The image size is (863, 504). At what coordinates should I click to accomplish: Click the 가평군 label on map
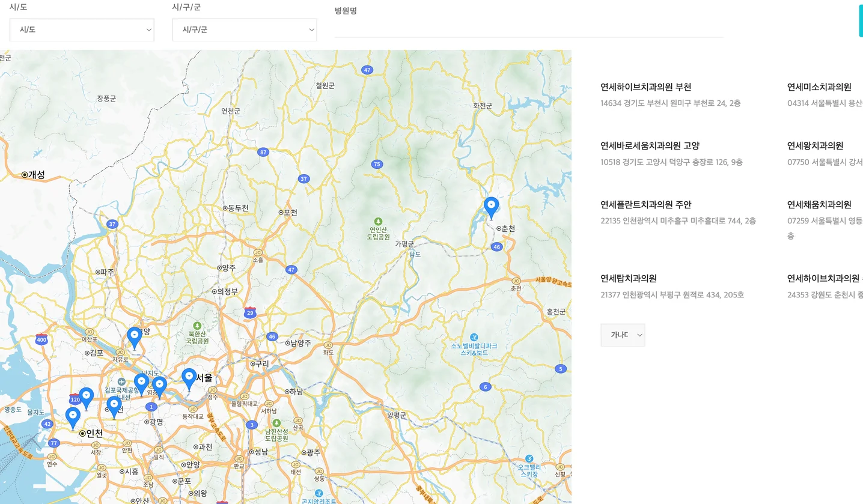tap(404, 244)
